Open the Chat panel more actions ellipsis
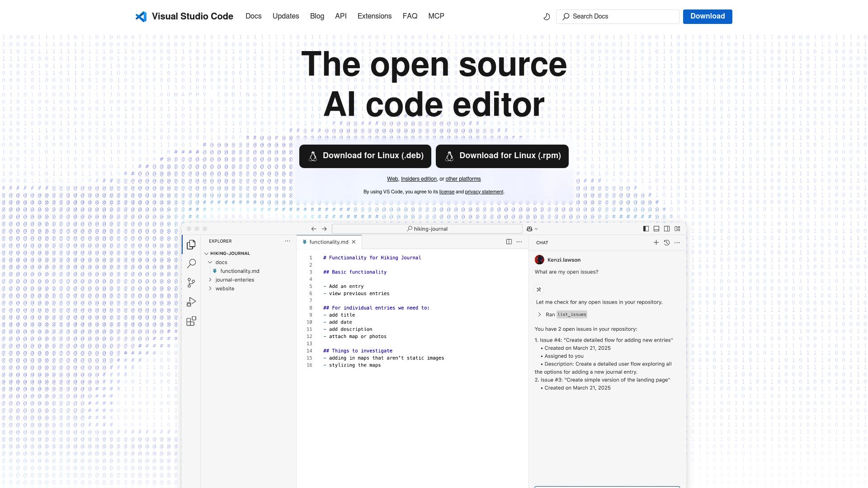The height and width of the screenshot is (488, 868). tap(677, 243)
